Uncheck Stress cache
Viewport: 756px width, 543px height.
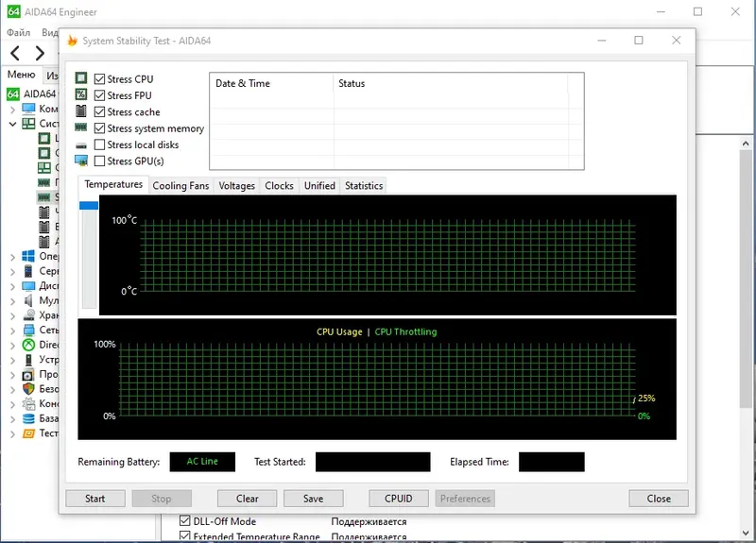[99, 111]
